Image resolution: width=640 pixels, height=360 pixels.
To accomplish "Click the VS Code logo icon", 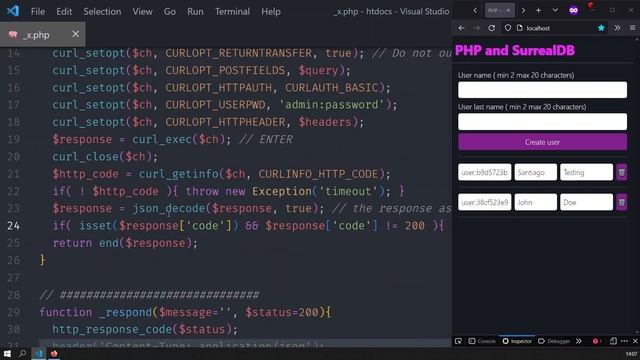I will [x=13, y=11].
